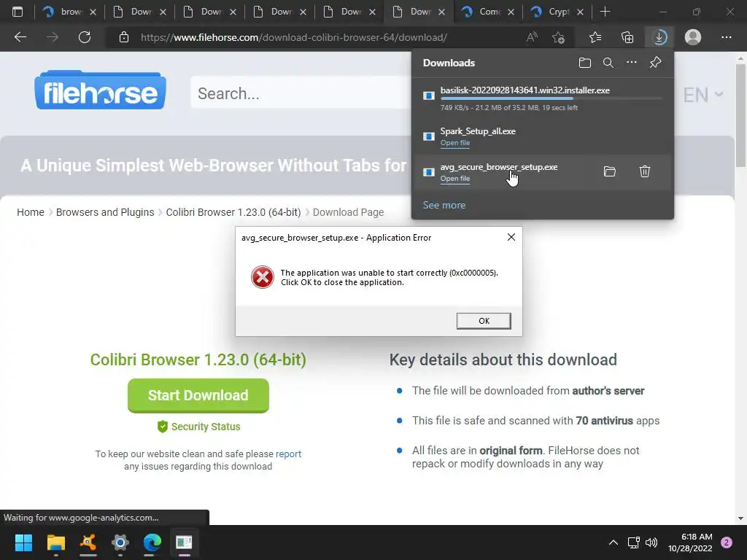Open File Explorer from taskbar
Viewport: 747px width, 560px height.
55,542
